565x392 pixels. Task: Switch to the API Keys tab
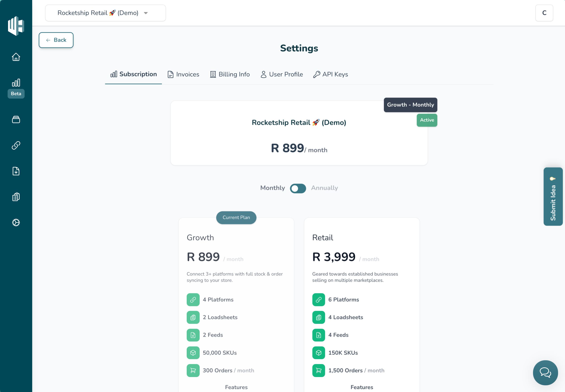click(331, 74)
